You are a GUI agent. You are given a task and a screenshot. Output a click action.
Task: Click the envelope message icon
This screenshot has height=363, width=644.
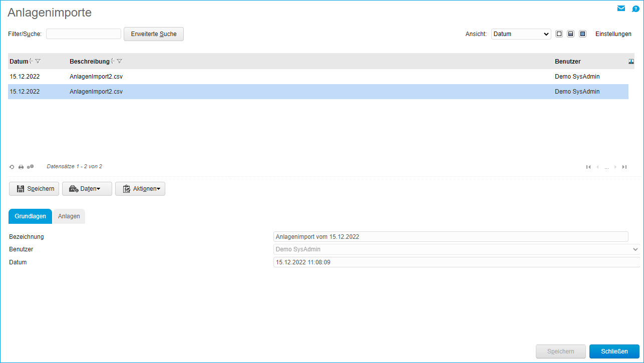(x=621, y=9)
